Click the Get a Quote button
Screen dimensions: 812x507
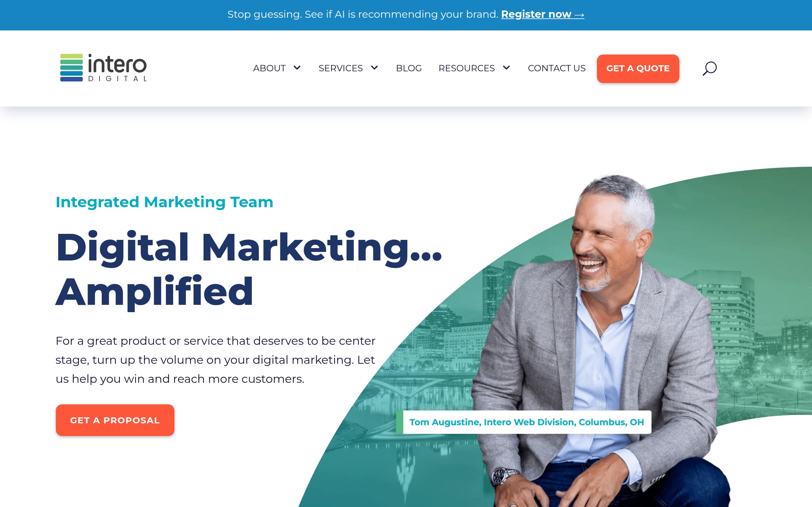[x=638, y=68]
